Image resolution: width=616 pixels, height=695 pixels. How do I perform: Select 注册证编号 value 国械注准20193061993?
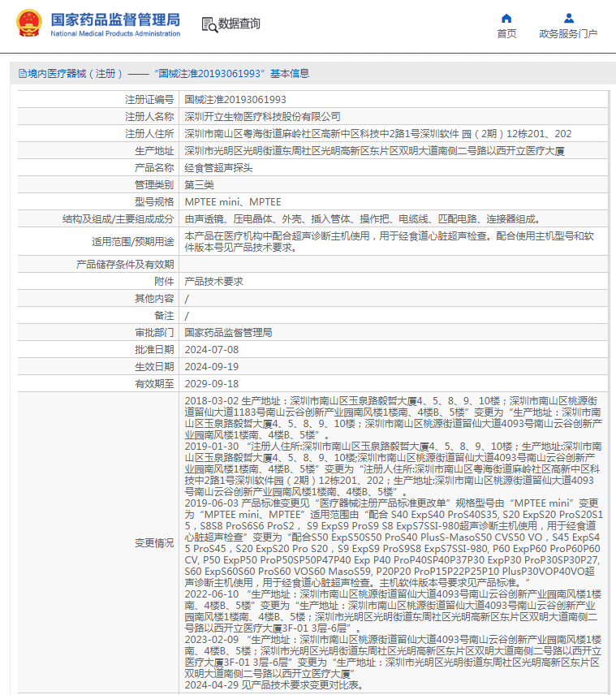(x=235, y=100)
